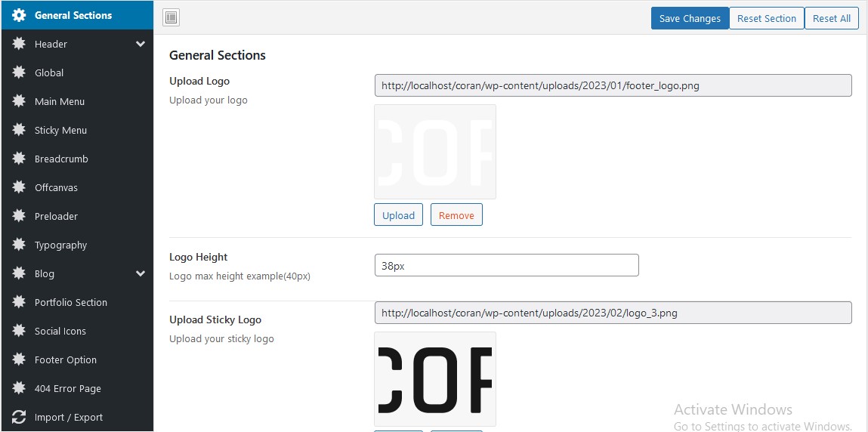Screen dimensions: 868x432
Task: Click the Main Menu gear icon
Action: (x=19, y=101)
